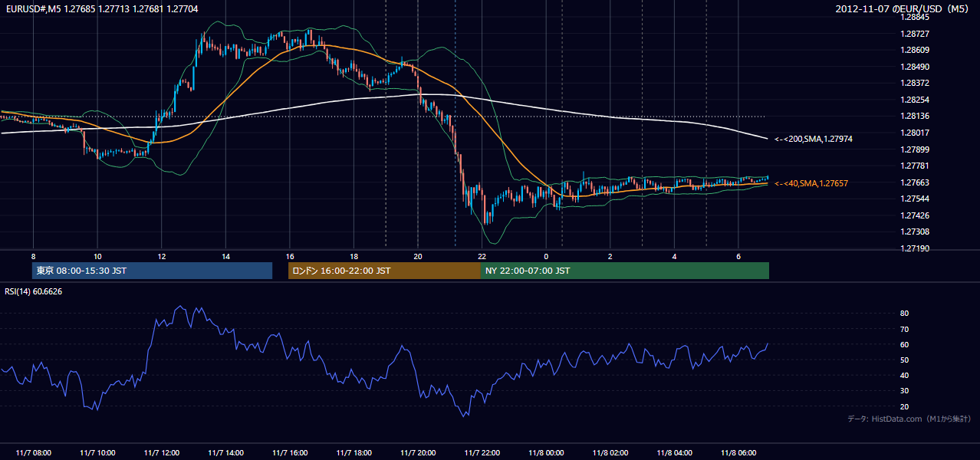Click hour label 12 under the price chart
Screen dimensions: 980x460
pyautogui.click(x=161, y=256)
